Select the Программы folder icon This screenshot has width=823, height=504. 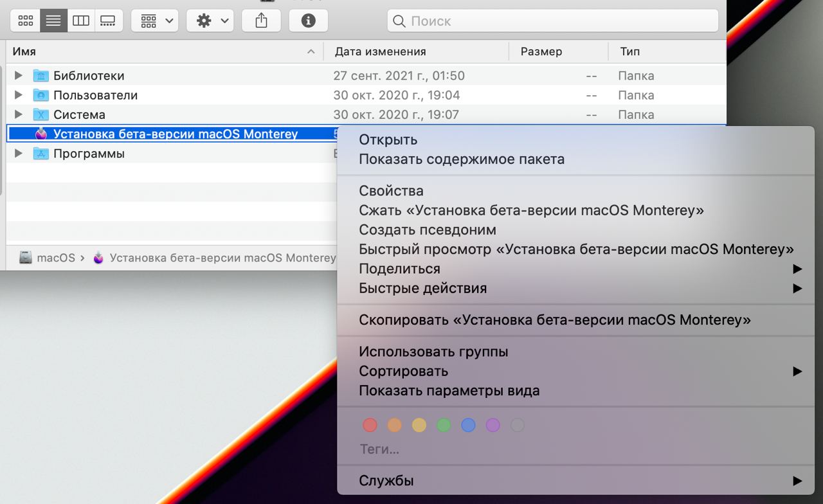pyautogui.click(x=41, y=153)
